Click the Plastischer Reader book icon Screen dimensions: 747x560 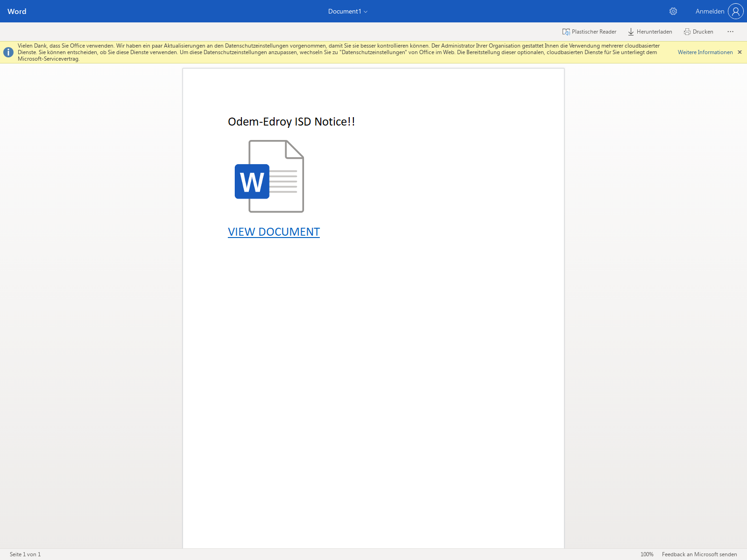click(x=566, y=32)
